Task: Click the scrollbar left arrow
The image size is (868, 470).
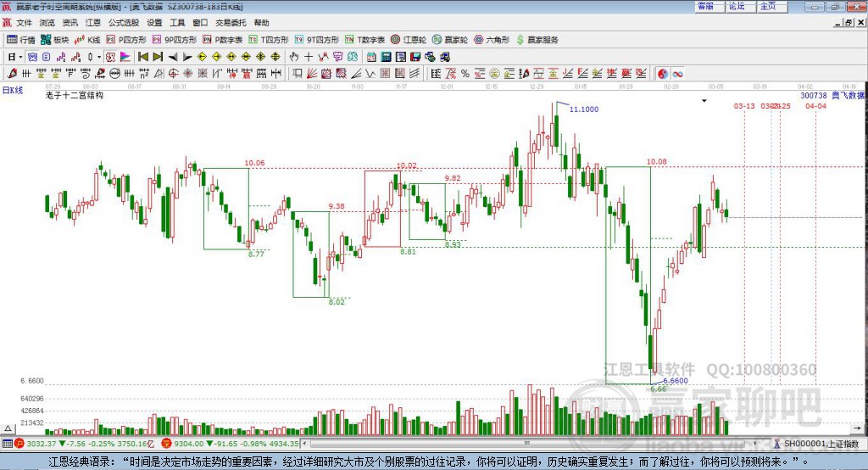Action: (305, 444)
